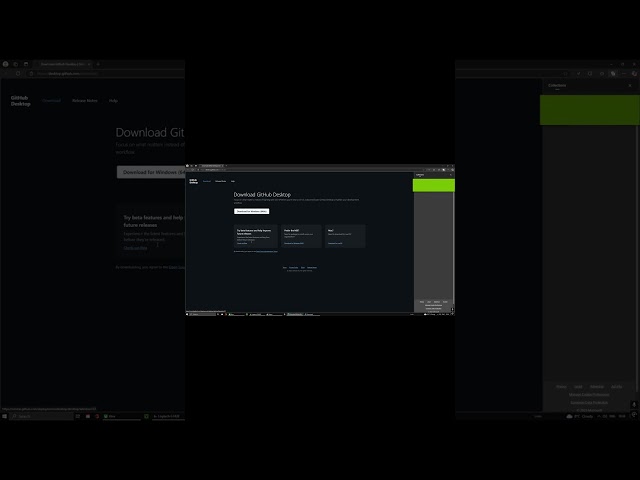Click Download for macOS link
The width and height of the screenshot is (640, 480).
coord(335,243)
